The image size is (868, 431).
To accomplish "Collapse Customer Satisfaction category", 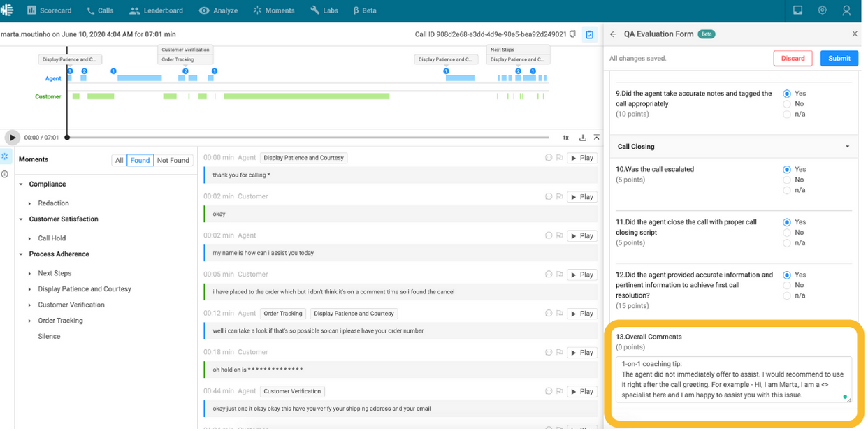I will click(21, 219).
